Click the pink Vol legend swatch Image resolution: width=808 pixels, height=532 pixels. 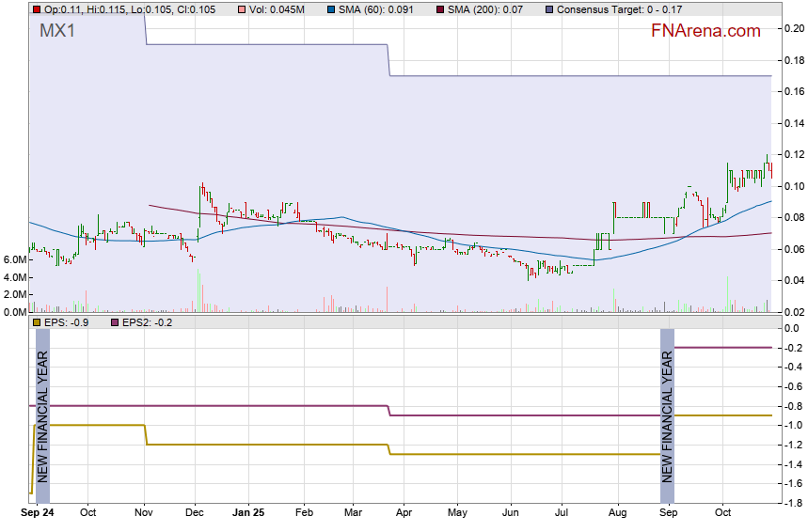tap(242, 8)
